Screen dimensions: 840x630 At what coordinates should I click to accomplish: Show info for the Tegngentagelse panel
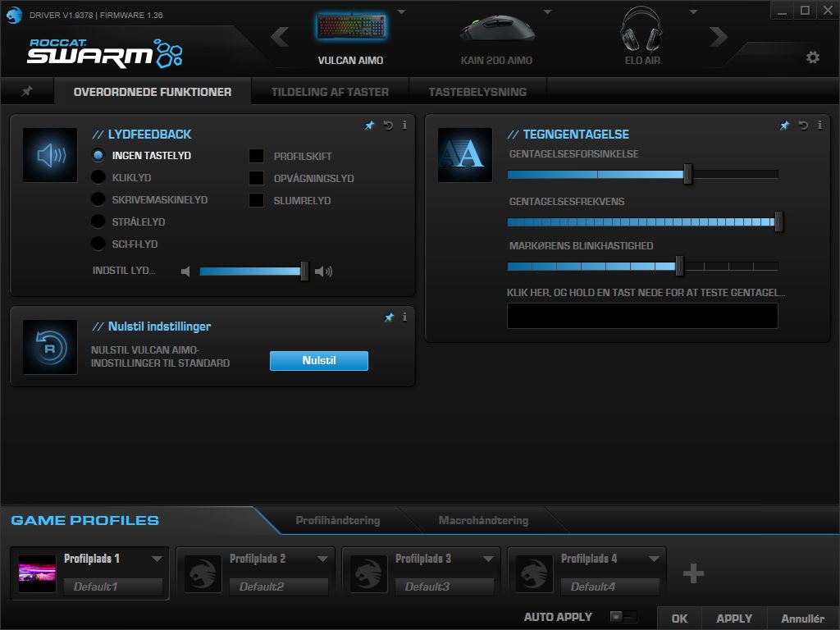[x=819, y=125]
